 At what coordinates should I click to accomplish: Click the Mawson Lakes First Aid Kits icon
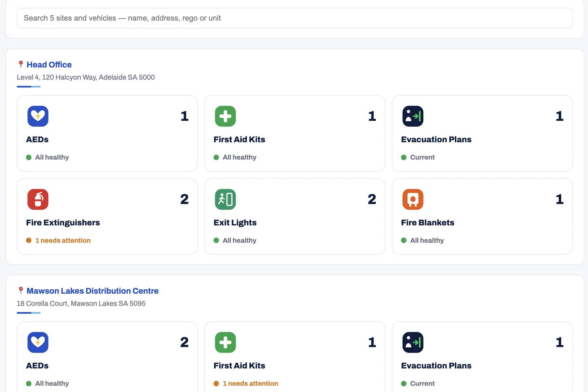pos(225,342)
